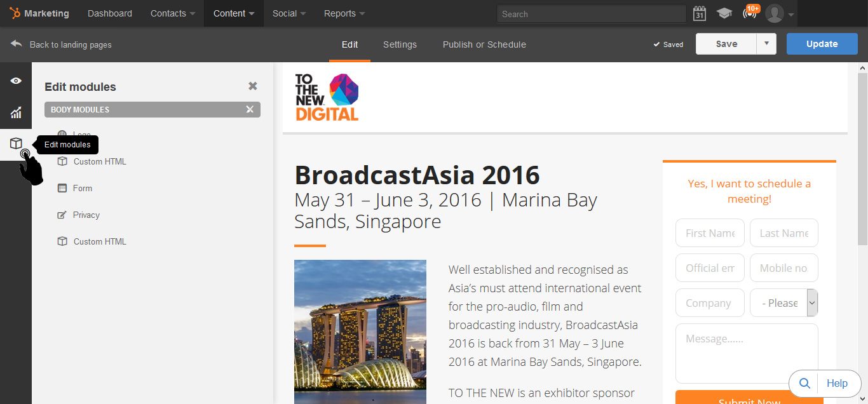The height and width of the screenshot is (404, 868).
Task: Click the 'Edit modules' panel title
Action: (80, 87)
